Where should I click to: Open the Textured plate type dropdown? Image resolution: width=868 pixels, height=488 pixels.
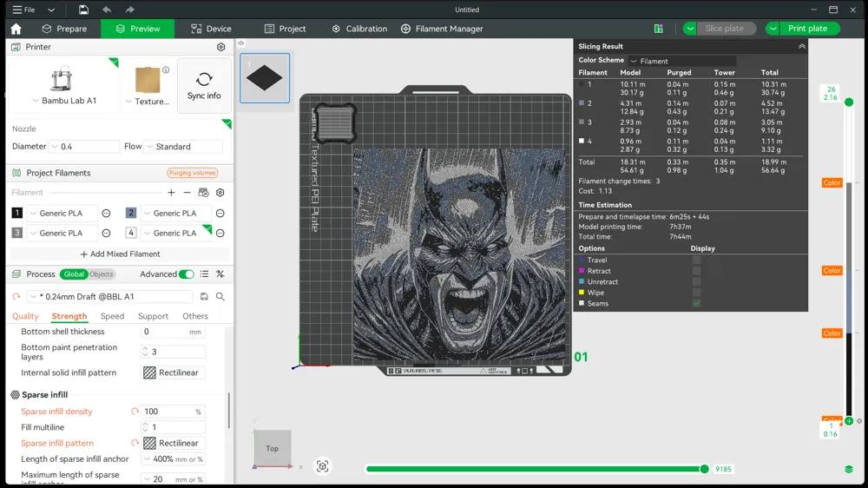148,85
